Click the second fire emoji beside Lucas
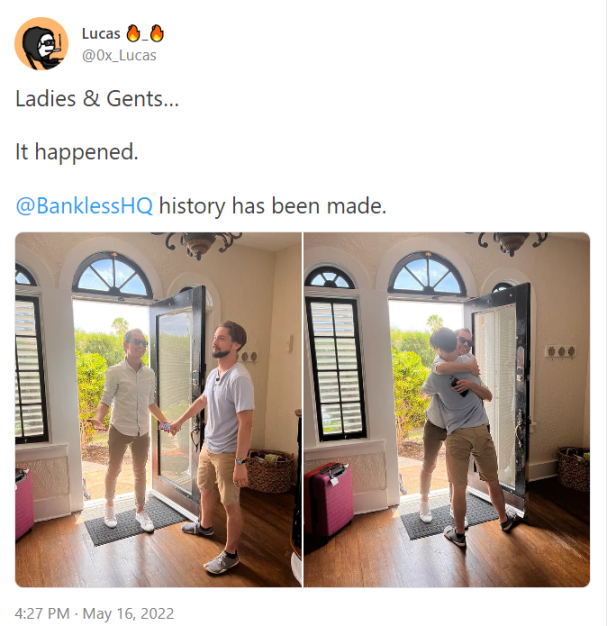This screenshot has width=607, height=626. point(157,34)
